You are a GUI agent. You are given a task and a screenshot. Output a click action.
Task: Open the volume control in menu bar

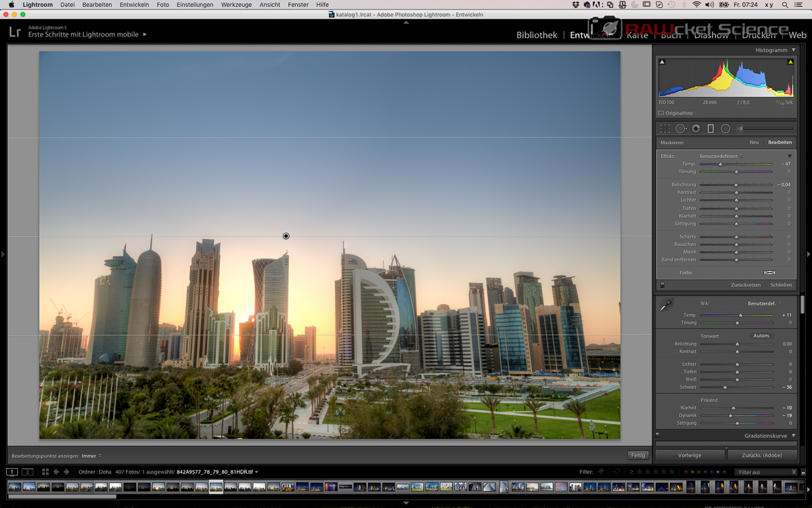pyautogui.click(x=709, y=5)
